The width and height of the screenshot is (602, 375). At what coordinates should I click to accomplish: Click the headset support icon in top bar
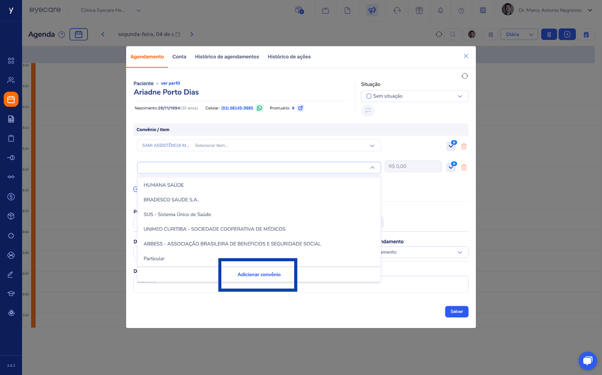coord(397,10)
